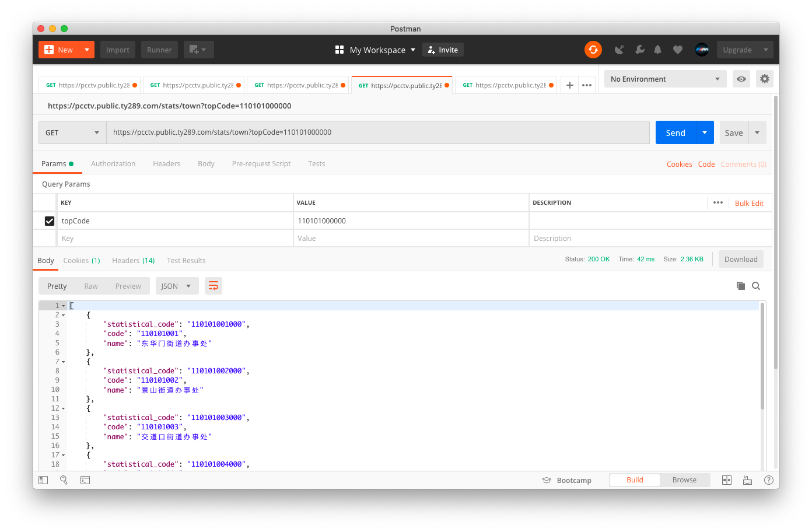This screenshot has width=812, height=532.
Task: Click the orange sync icon
Action: click(x=593, y=50)
